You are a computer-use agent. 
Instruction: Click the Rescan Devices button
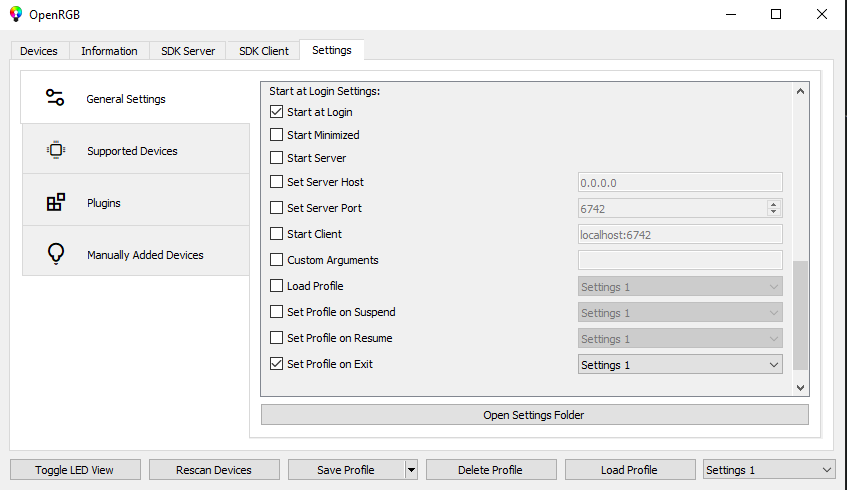click(x=214, y=470)
